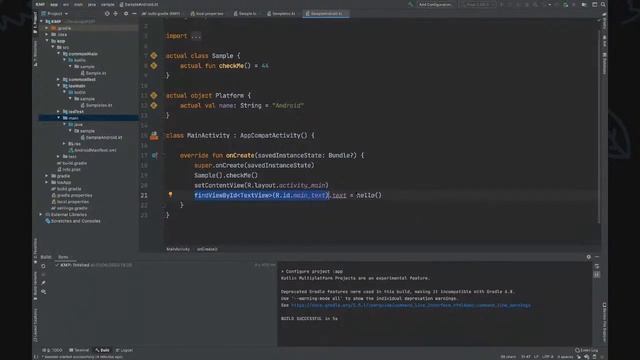This screenshot has width=640, height=360.
Task: Switch to Sample.kt editor tab
Action: pos(245,13)
